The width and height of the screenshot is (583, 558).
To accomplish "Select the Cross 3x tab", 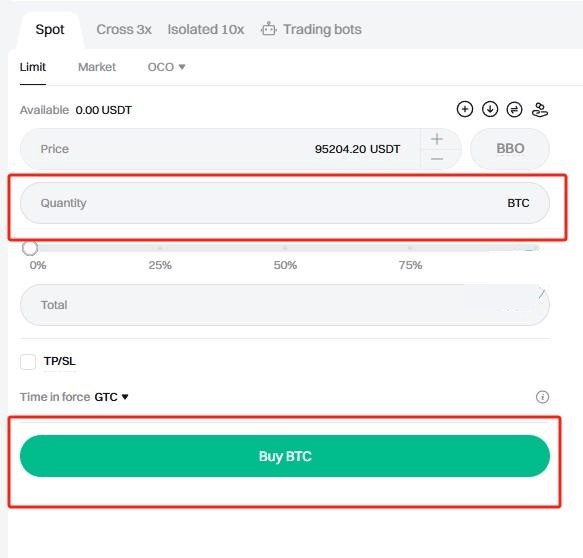I will click(x=124, y=29).
